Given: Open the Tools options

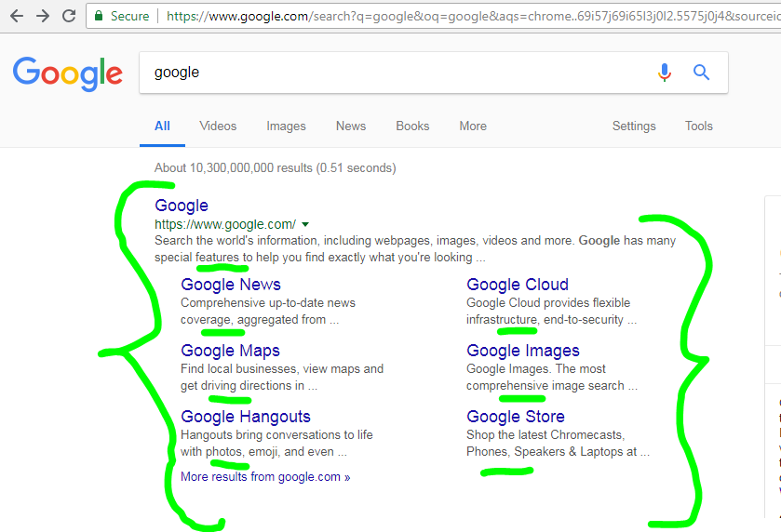Looking at the screenshot, I should 698,126.
